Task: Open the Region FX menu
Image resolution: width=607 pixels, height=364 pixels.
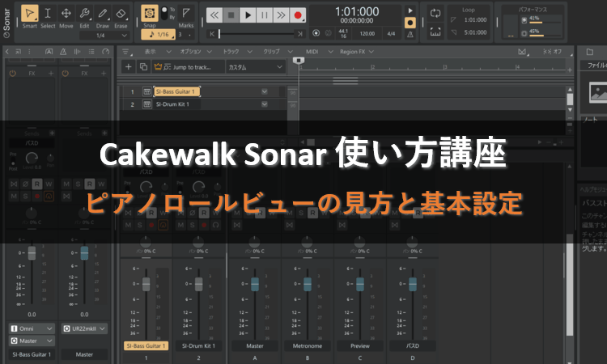Action: 354,50
